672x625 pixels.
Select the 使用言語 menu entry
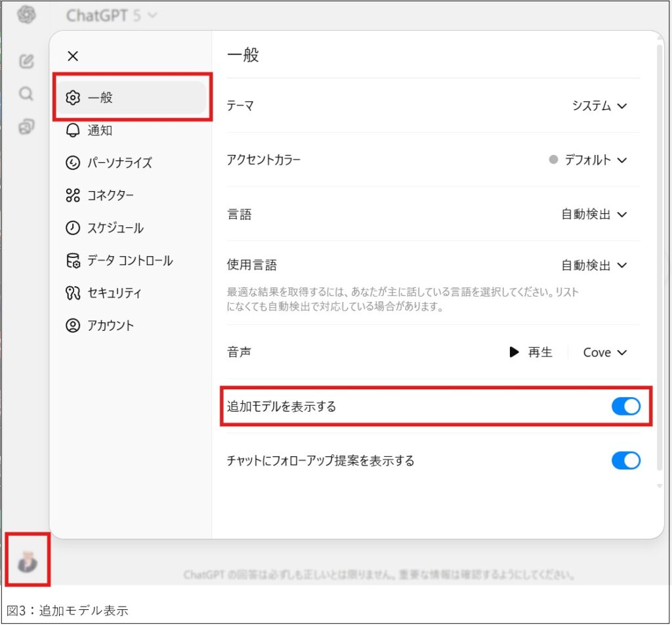(593, 265)
